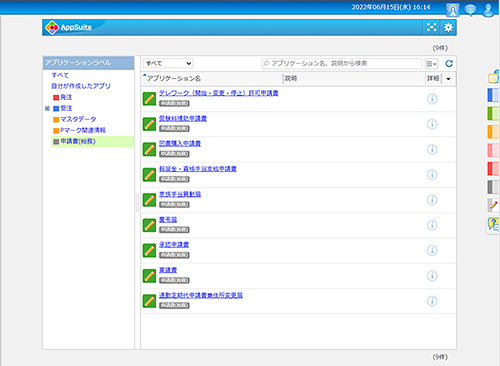Refresh the application list
Image resolution: width=500 pixels, height=366 pixels.
pyautogui.click(x=449, y=63)
